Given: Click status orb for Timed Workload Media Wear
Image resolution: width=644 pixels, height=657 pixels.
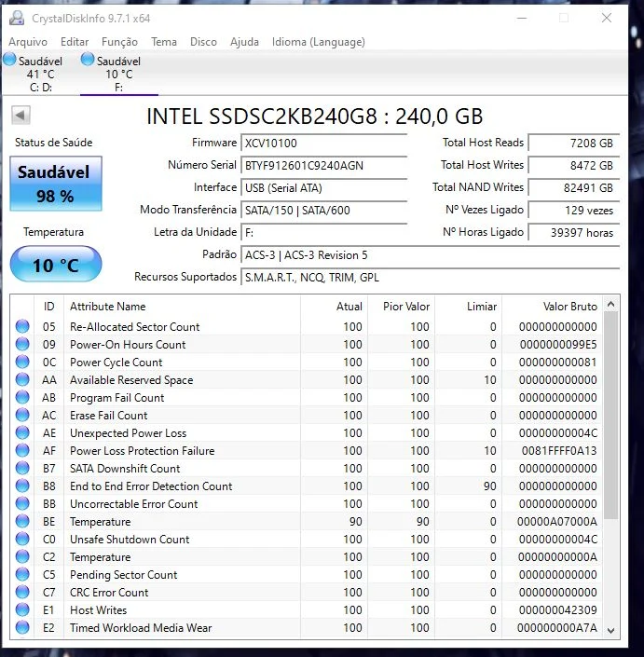Looking at the screenshot, I should [x=22, y=627].
